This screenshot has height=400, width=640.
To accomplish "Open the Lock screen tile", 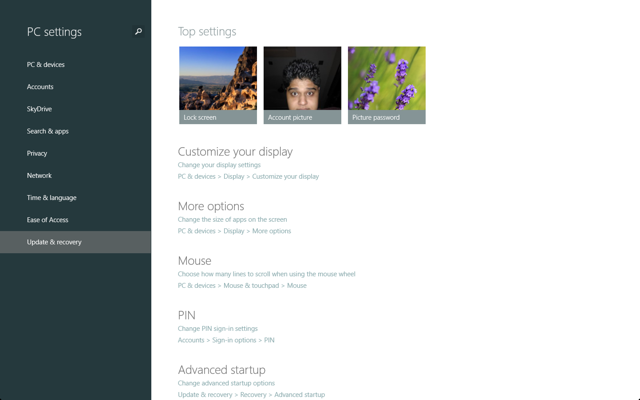I will click(x=218, y=85).
